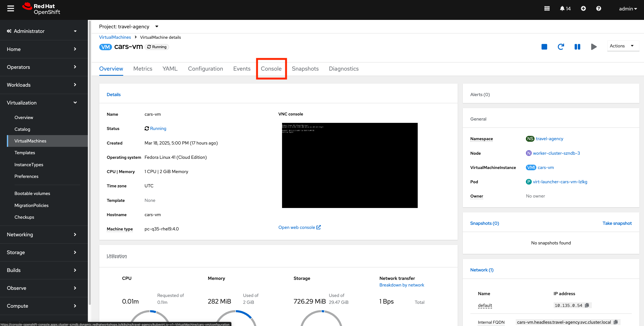Click the Red Hat OpenShift logo
This screenshot has width=644, height=326.
pos(41,9)
